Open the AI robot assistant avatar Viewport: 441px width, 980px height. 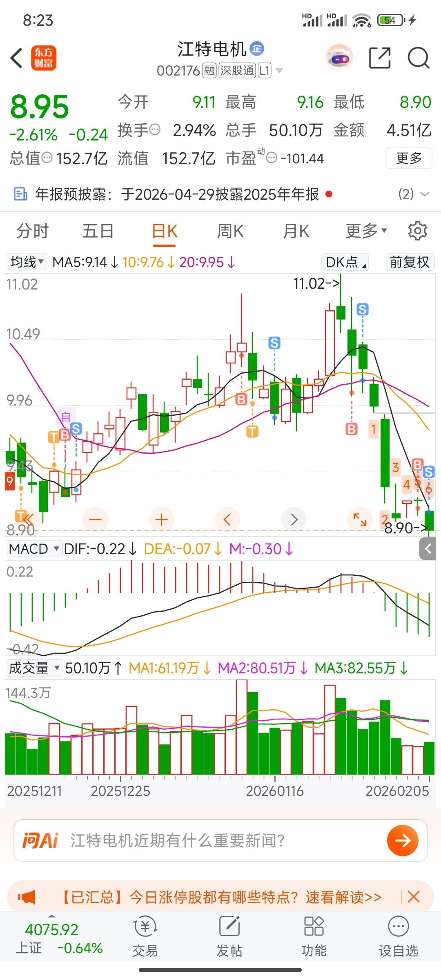[339, 58]
